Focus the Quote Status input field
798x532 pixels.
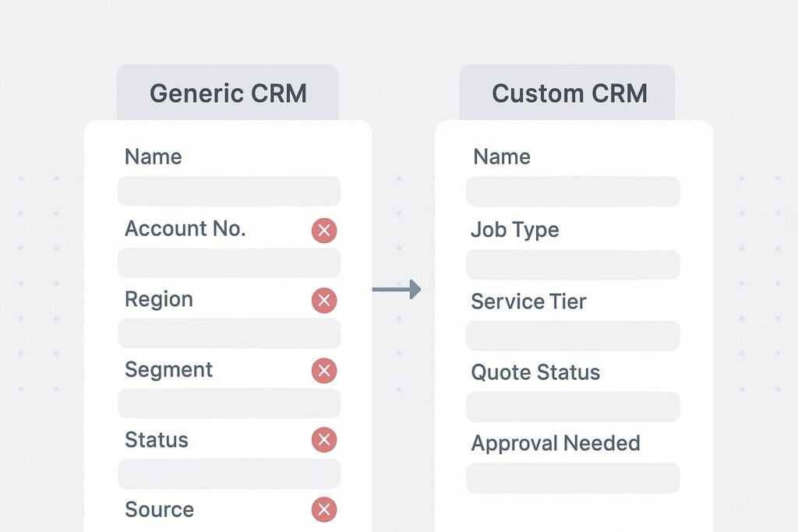[x=573, y=407]
